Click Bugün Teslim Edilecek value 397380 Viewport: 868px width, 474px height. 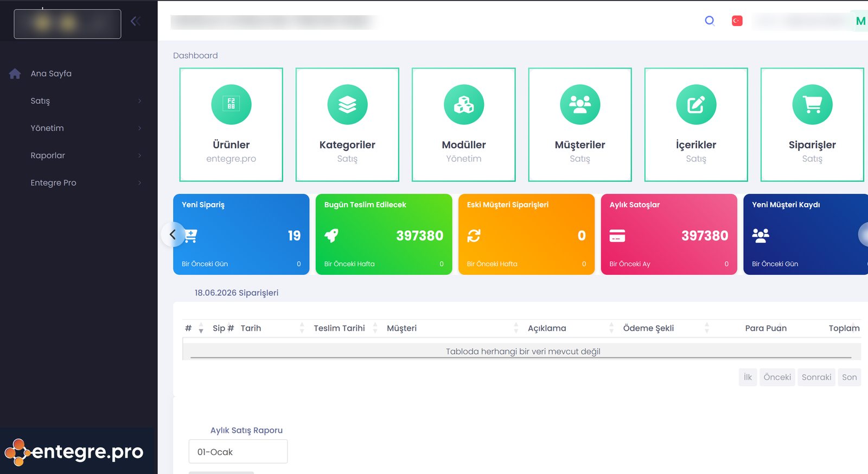tap(419, 236)
